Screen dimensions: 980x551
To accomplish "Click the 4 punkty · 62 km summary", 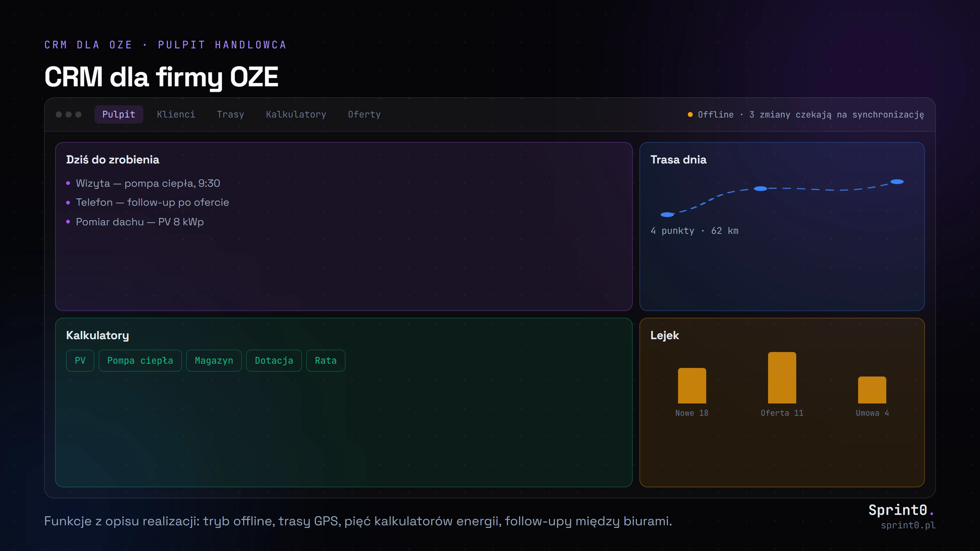I will pos(694,231).
